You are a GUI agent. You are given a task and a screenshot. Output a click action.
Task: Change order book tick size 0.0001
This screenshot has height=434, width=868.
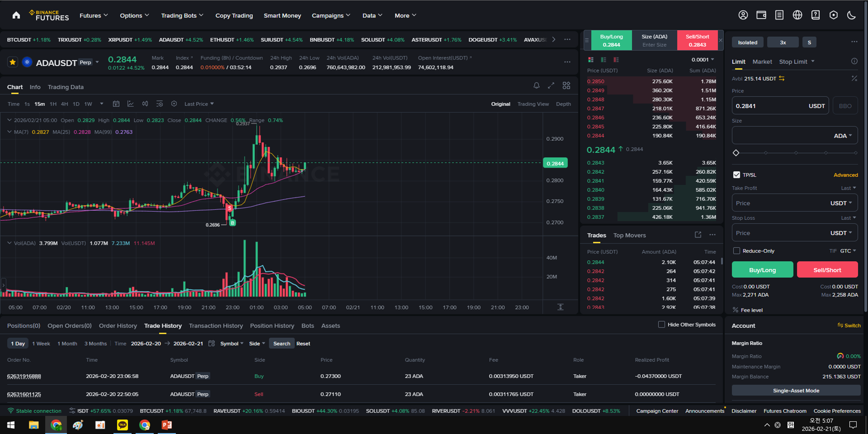coord(703,60)
